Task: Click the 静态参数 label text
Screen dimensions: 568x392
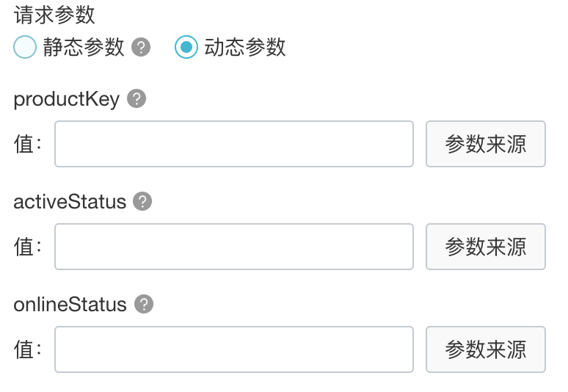Action: coord(83,48)
